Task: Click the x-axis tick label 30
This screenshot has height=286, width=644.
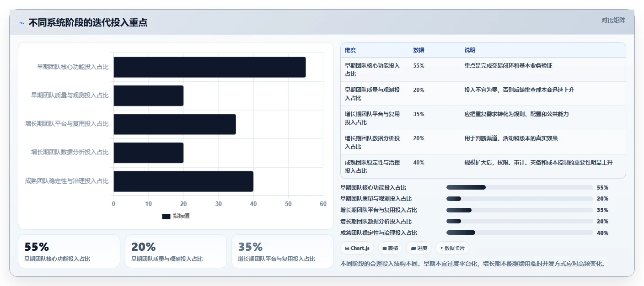Action: (218, 204)
